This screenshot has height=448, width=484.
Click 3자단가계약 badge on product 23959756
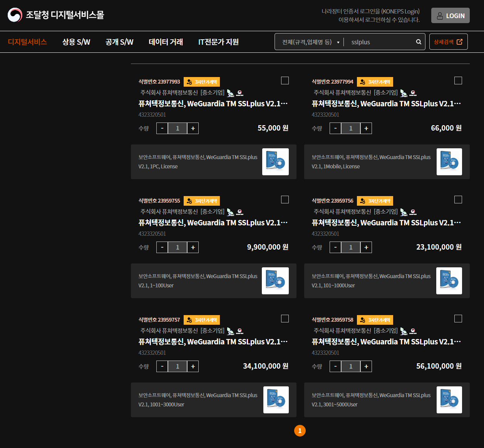375,201
